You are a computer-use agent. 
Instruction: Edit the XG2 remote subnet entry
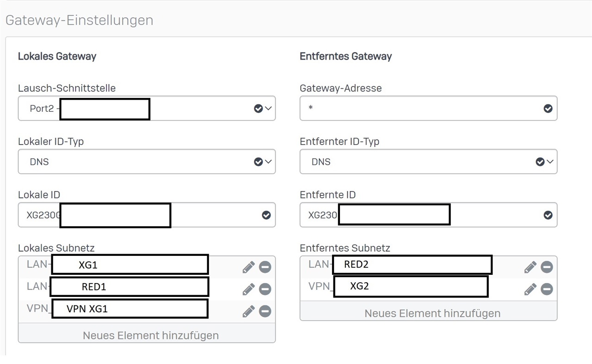click(530, 289)
